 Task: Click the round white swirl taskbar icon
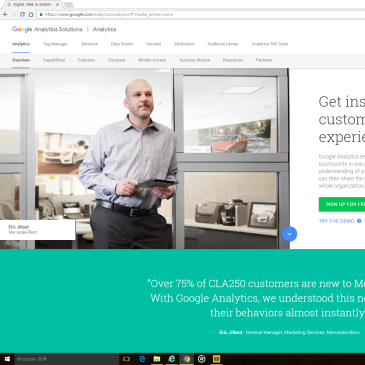(x=201, y=359)
